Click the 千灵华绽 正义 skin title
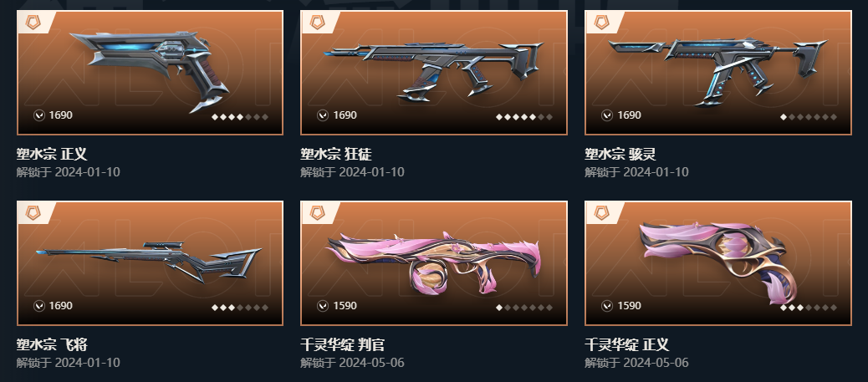868x382 pixels. 627,344
